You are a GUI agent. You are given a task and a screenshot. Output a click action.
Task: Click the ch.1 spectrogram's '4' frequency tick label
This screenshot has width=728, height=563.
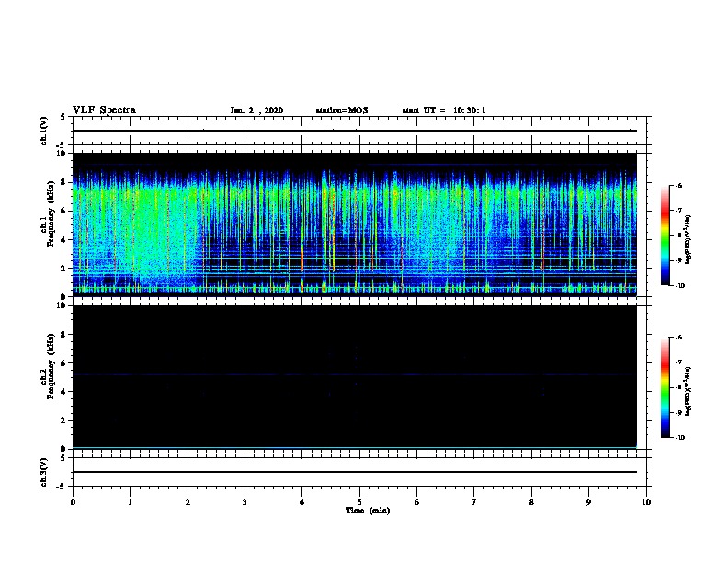coord(64,240)
